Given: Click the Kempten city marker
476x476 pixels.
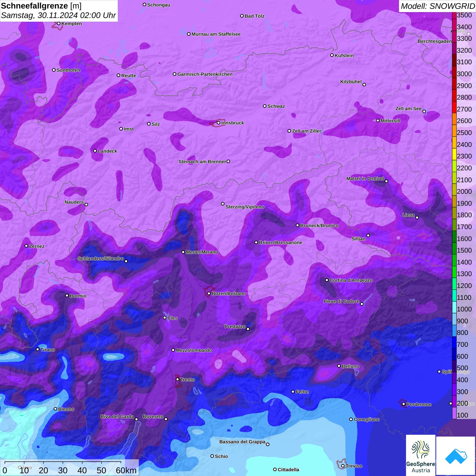Looking at the screenshot, I should (58, 23).
